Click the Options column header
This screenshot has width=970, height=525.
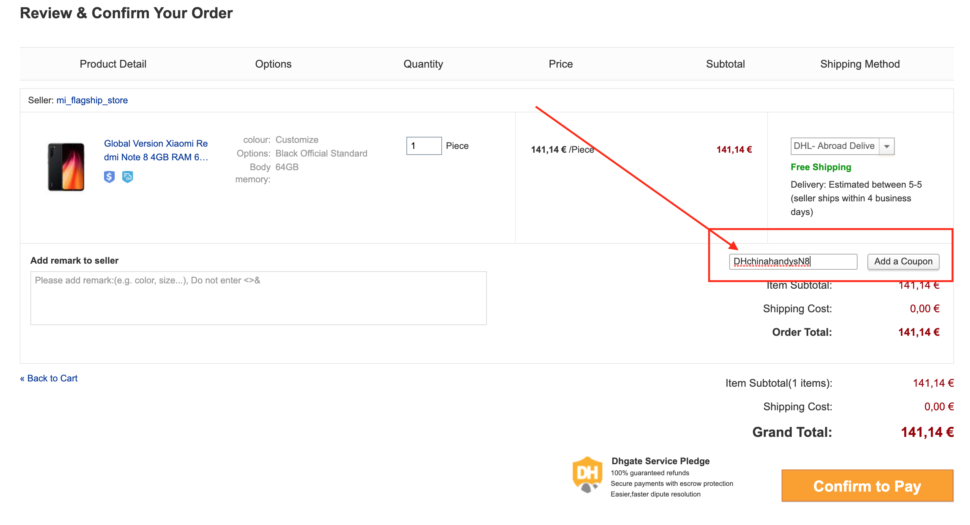(x=273, y=64)
